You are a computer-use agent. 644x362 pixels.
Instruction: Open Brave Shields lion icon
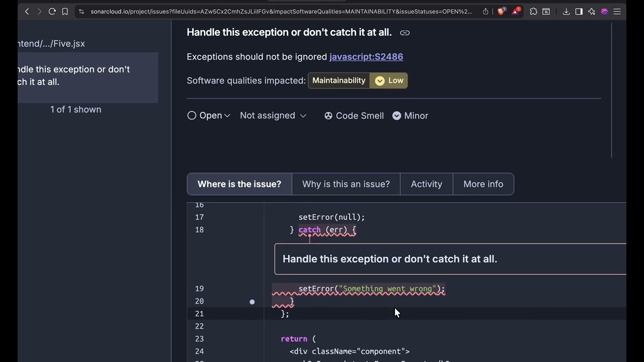click(501, 11)
